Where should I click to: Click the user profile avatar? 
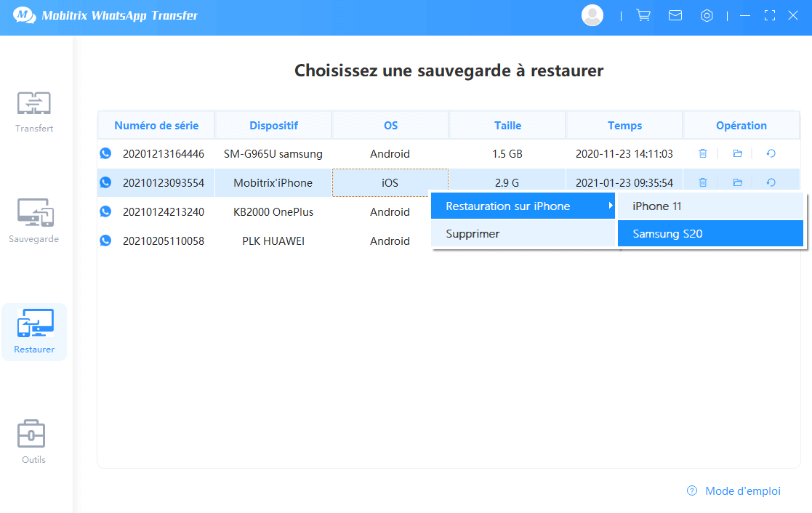(x=592, y=15)
